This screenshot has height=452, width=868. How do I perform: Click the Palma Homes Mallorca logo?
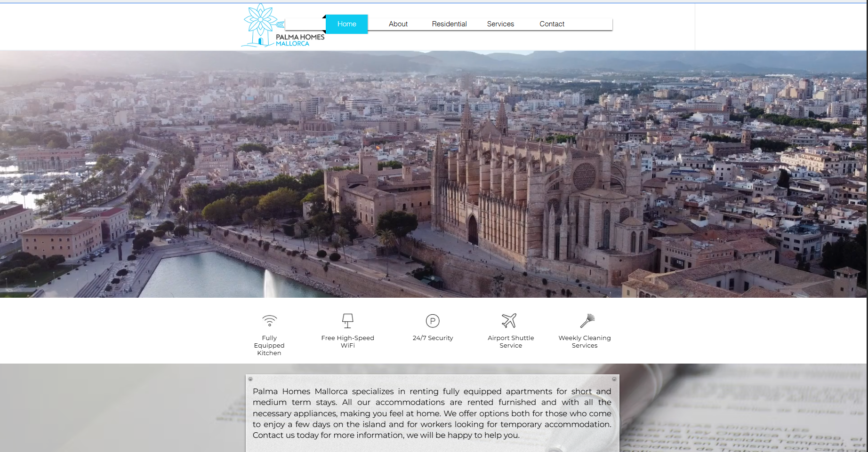coord(282,27)
